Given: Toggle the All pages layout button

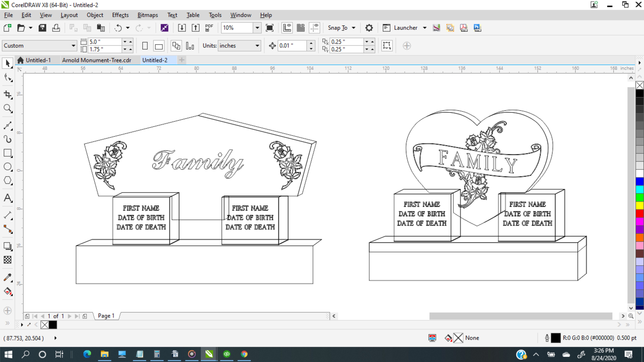Looking at the screenshot, I should pos(176,46).
